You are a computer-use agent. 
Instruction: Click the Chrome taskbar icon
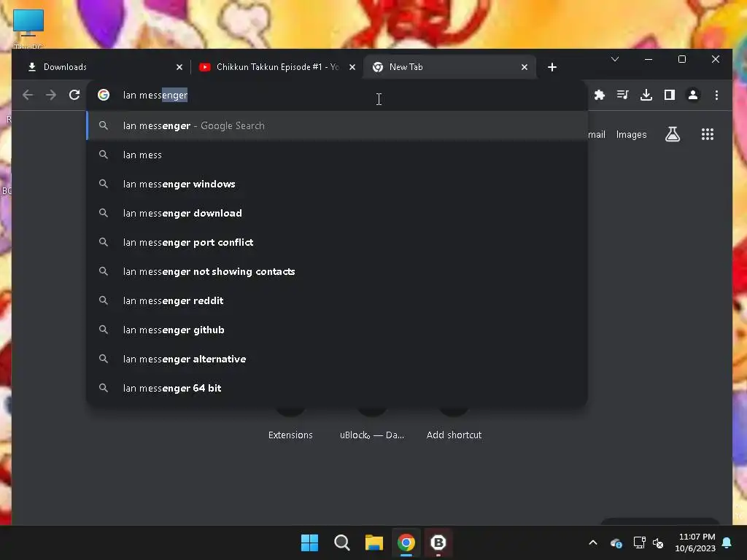point(406,542)
